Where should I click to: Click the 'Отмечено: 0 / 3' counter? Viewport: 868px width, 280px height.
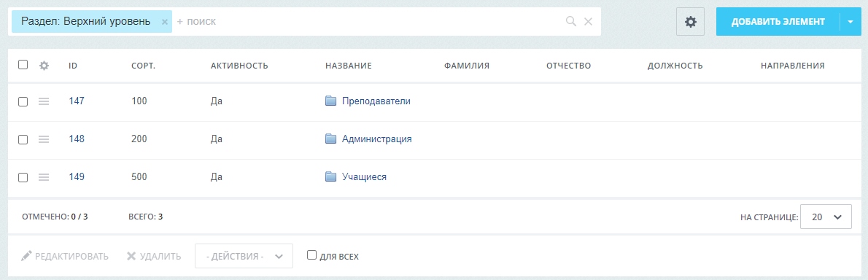[x=55, y=217]
